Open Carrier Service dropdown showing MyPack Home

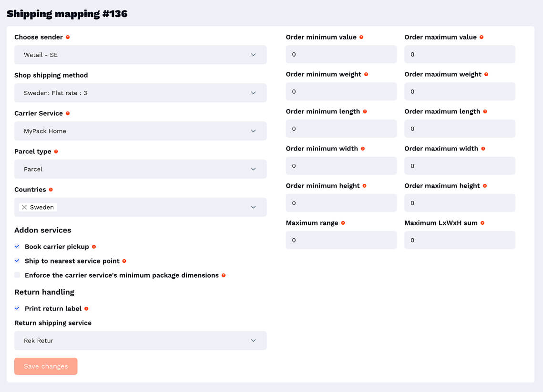point(140,131)
